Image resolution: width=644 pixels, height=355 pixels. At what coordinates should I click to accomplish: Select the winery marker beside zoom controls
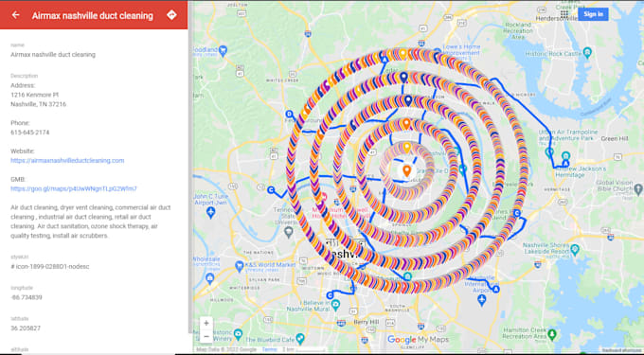pos(239,333)
